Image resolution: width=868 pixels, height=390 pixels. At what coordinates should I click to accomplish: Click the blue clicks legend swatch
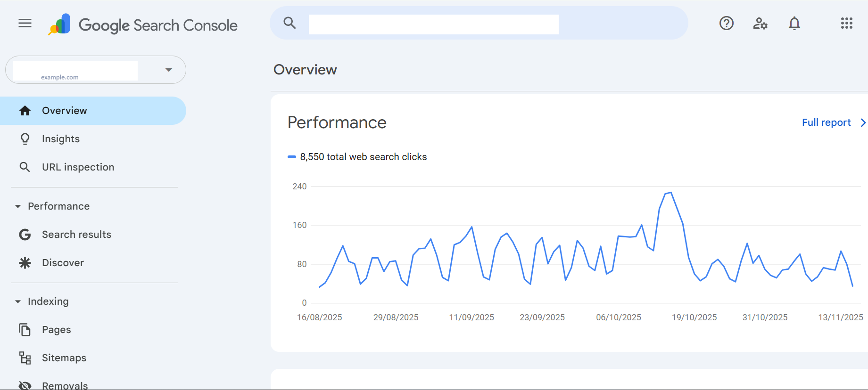point(292,157)
